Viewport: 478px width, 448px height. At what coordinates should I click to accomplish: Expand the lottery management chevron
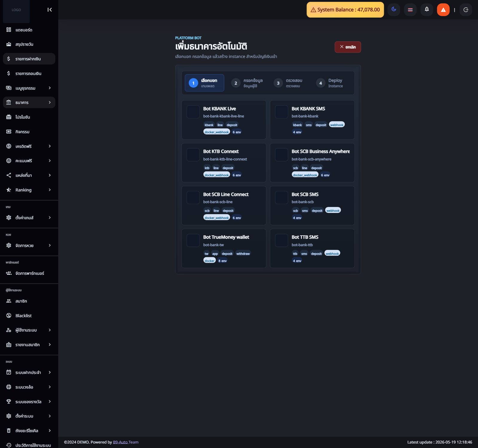tap(50, 246)
